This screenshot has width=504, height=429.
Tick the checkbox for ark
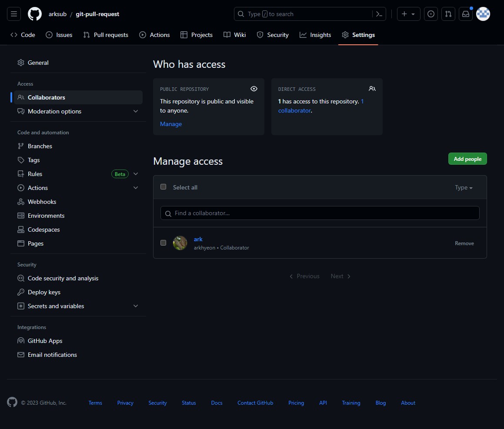pyautogui.click(x=163, y=243)
